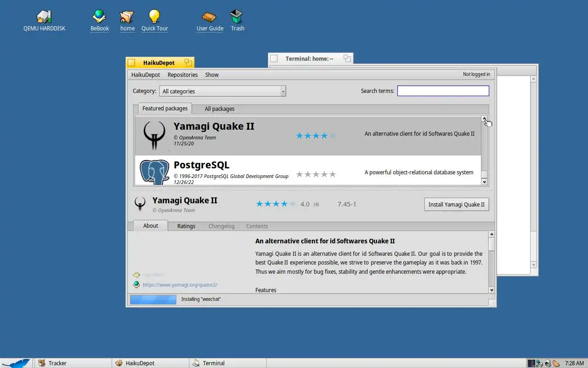The image size is (588, 368).
Task: Click in the Search terms field
Action: tap(443, 91)
